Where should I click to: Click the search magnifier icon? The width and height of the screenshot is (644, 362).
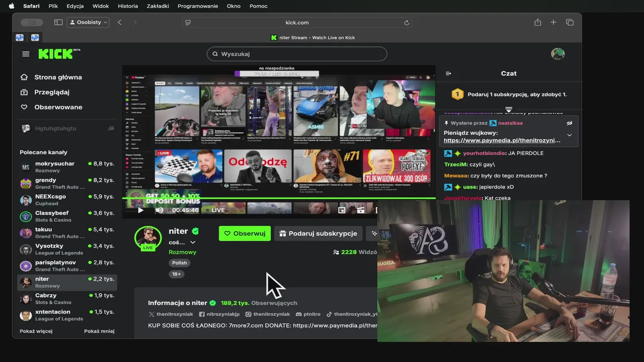215,54
